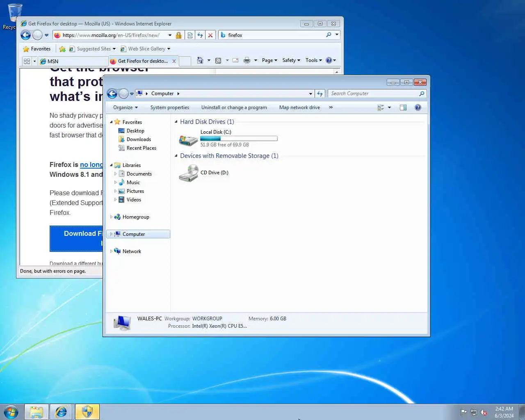Click the Compatibility View icon in IE
The height and width of the screenshot is (420, 525).
190,35
